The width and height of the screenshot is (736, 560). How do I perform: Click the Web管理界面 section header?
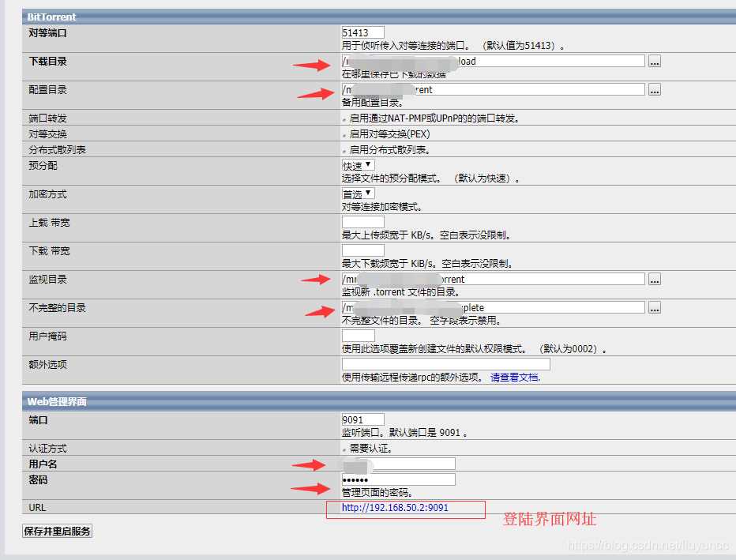point(379,401)
